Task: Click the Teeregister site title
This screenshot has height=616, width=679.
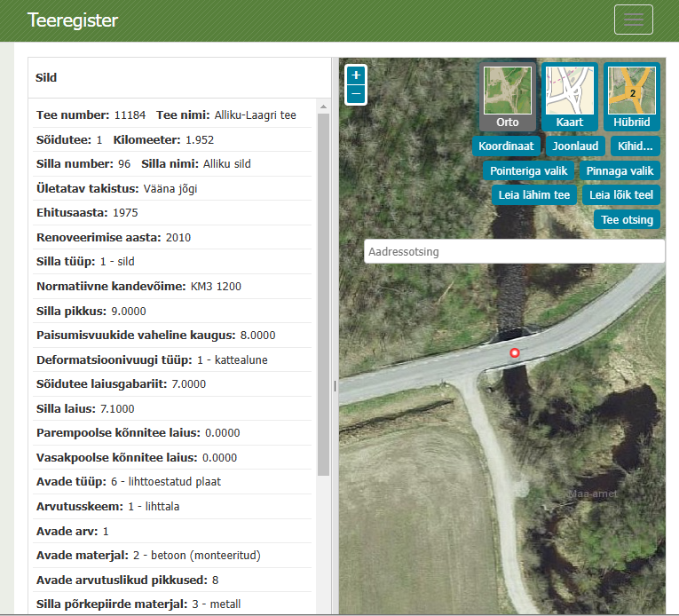Action: 72,20
